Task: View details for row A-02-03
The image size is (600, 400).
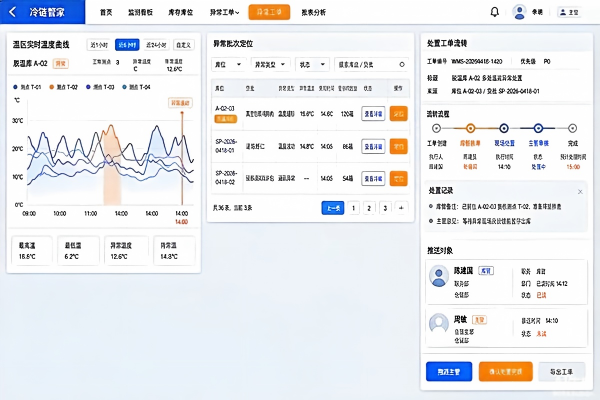Action: 373,114
